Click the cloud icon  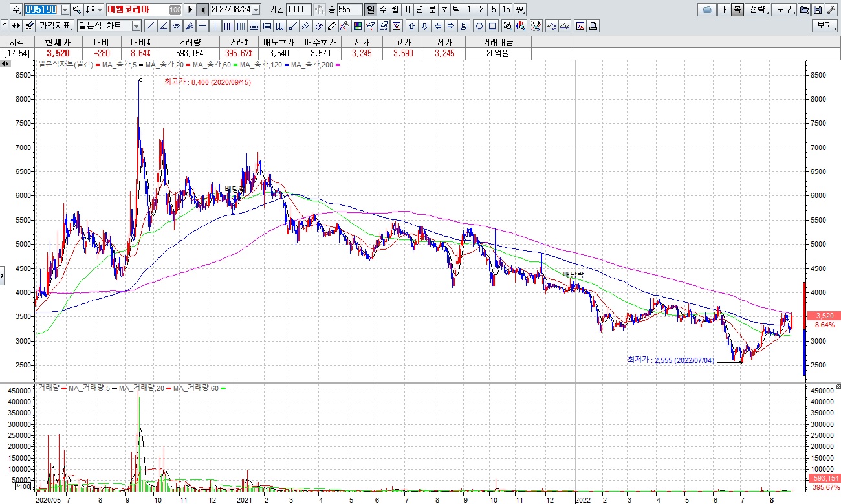[x=707, y=10]
